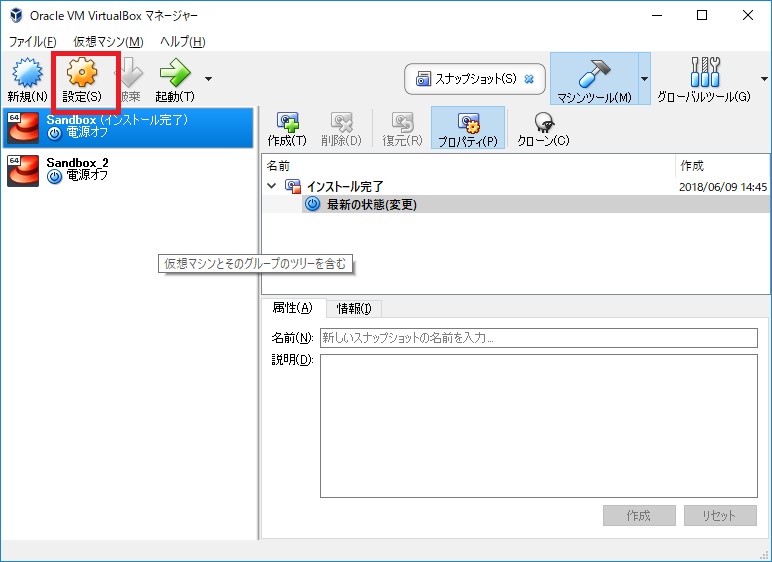Click the power icon beside 最新の状態(変更)
Image resolution: width=772 pixels, height=562 pixels.
312,204
